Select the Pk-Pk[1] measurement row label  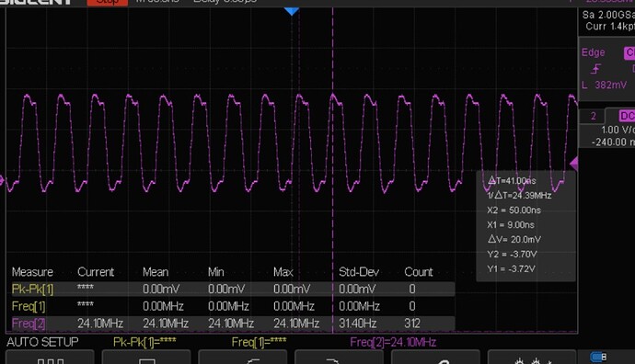(32, 289)
